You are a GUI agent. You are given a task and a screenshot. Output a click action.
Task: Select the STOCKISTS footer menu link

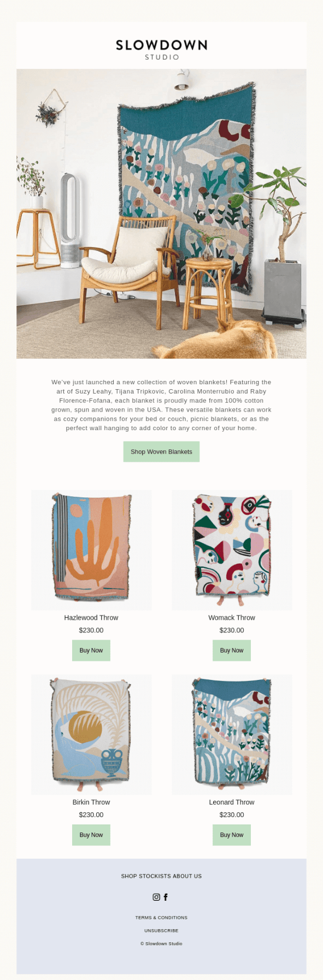(x=156, y=876)
